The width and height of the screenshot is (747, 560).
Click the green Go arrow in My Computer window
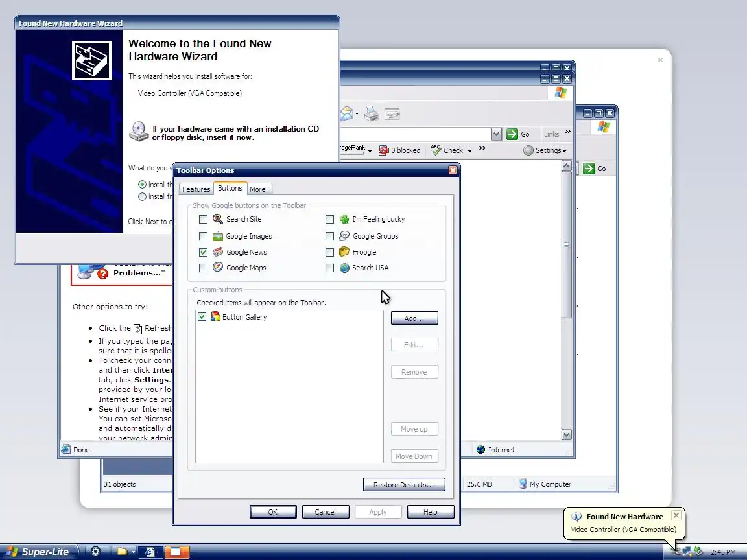[x=589, y=169]
